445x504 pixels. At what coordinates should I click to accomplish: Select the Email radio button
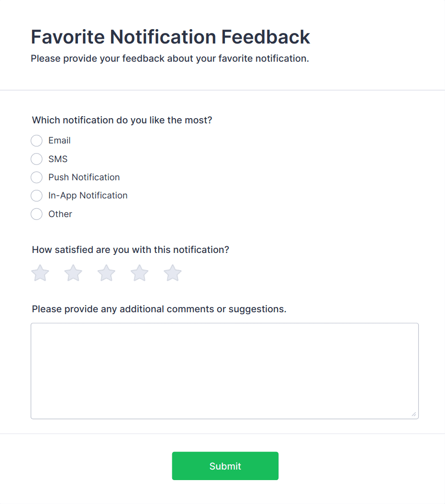coord(36,141)
